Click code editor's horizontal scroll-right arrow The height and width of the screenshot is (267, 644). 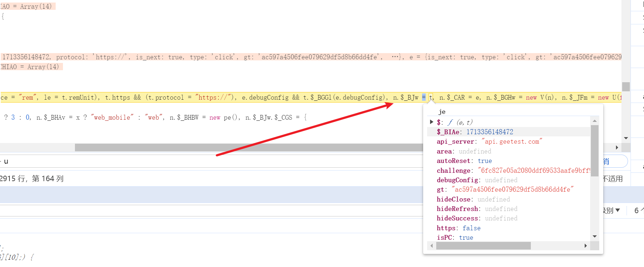[x=617, y=147]
